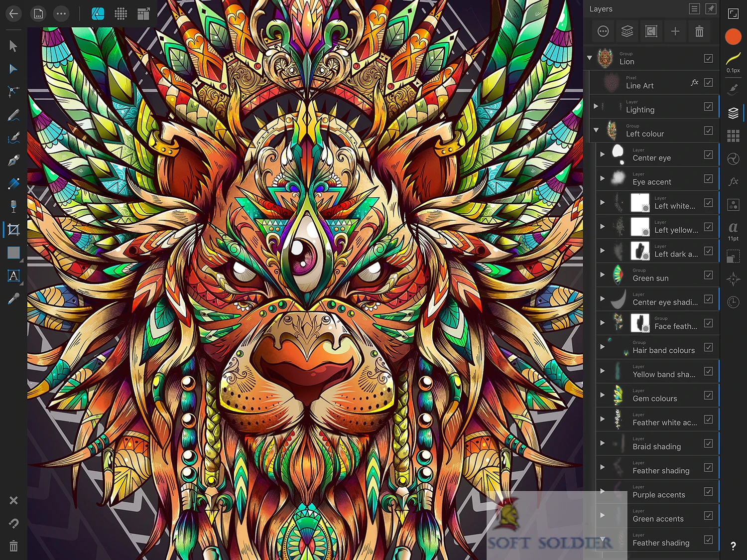Toggle visibility of Left colour group
The height and width of the screenshot is (560, 747).
pyautogui.click(x=708, y=131)
